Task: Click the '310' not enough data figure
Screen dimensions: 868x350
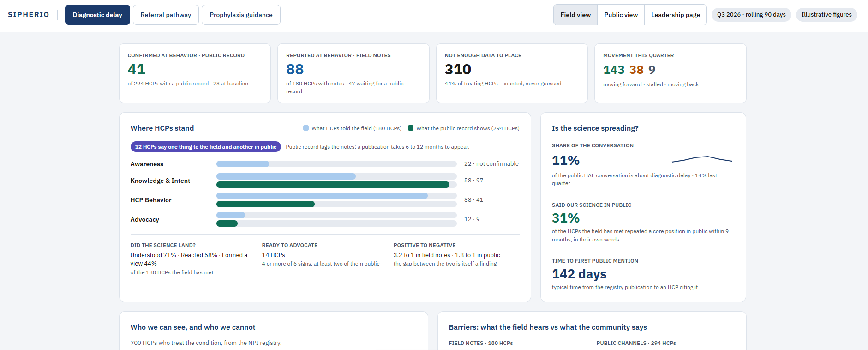Action: click(458, 69)
